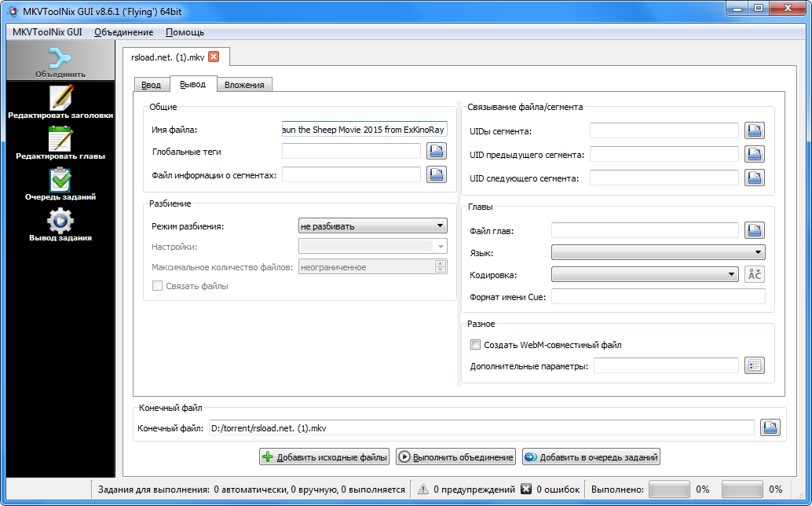
Task: Open the Дополнительные параметры options editor icon
Action: 755,365
